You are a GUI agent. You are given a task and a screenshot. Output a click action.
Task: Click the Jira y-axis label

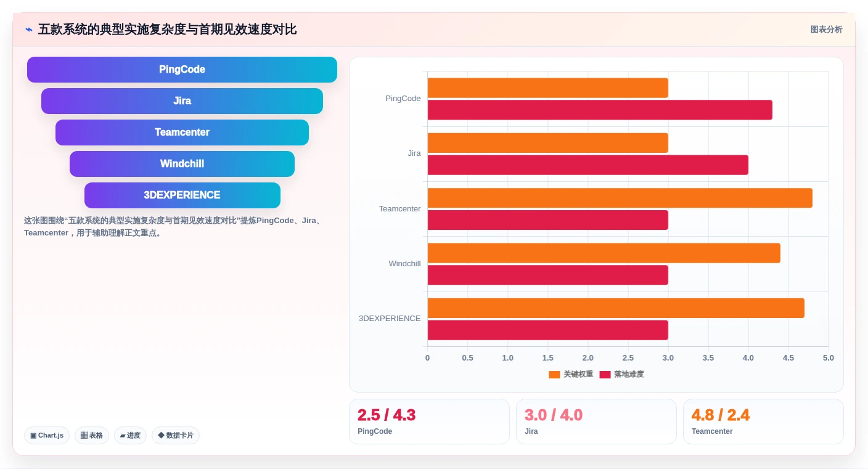click(x=414, y=153)
